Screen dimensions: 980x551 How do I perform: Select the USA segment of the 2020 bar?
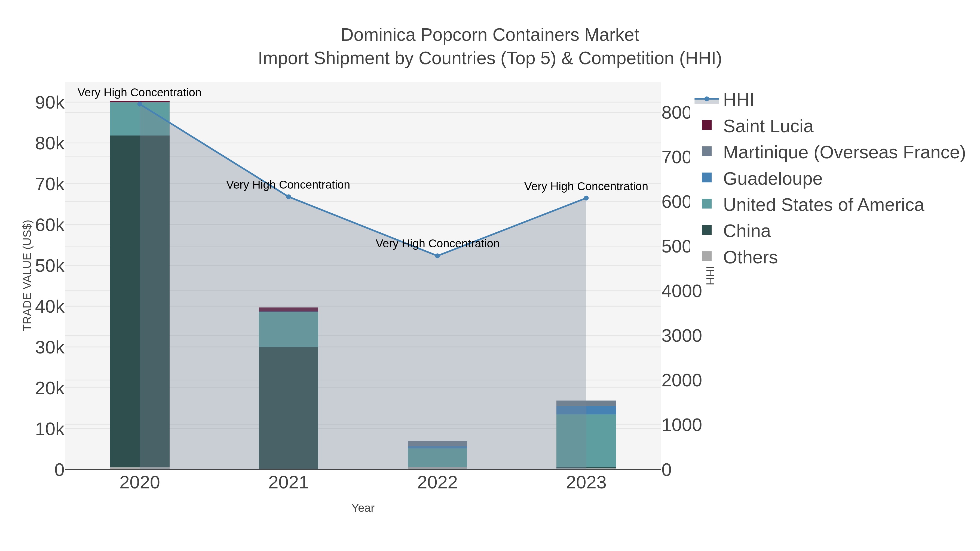point(140,119)
